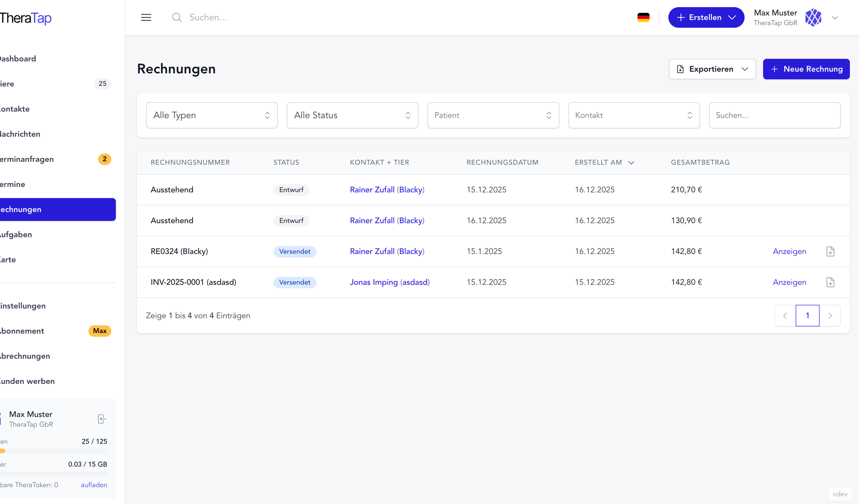Click the Suchen search input field
Image resolution: width=859 pixels, height=504 pixels.
(775, 115)
